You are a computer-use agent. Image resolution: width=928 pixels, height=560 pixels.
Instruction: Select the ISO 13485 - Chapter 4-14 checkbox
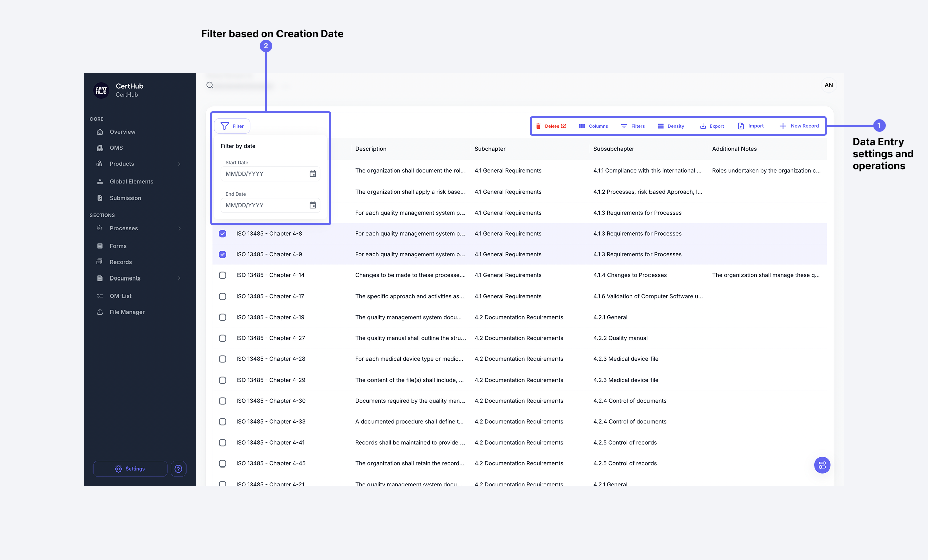[x=223, y=275]
